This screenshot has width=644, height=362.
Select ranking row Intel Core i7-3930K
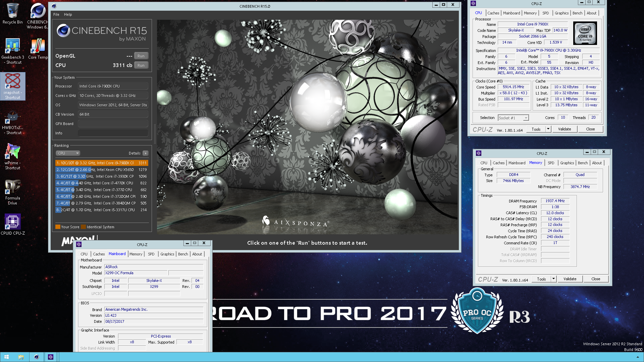tap(102, 176)
